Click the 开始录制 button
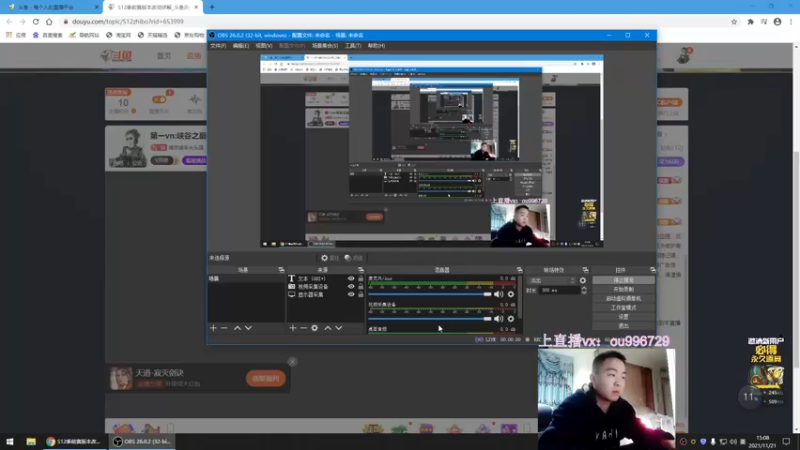800x450 pixels. pyautogui.click(x=623, y=289)
